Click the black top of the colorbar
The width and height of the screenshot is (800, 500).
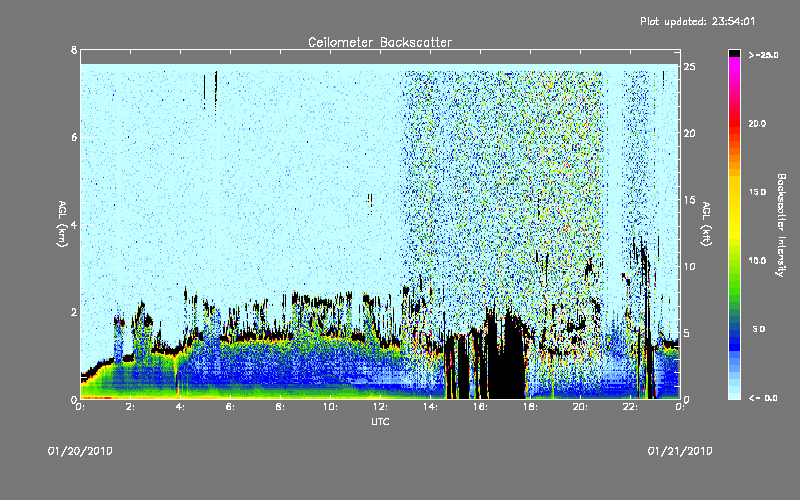coord(734,53)
